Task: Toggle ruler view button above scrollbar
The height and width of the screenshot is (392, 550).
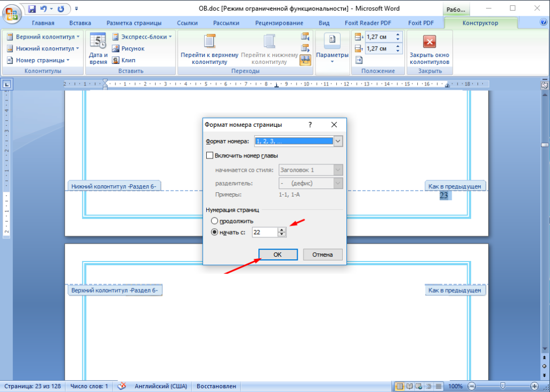Action: 545,84
